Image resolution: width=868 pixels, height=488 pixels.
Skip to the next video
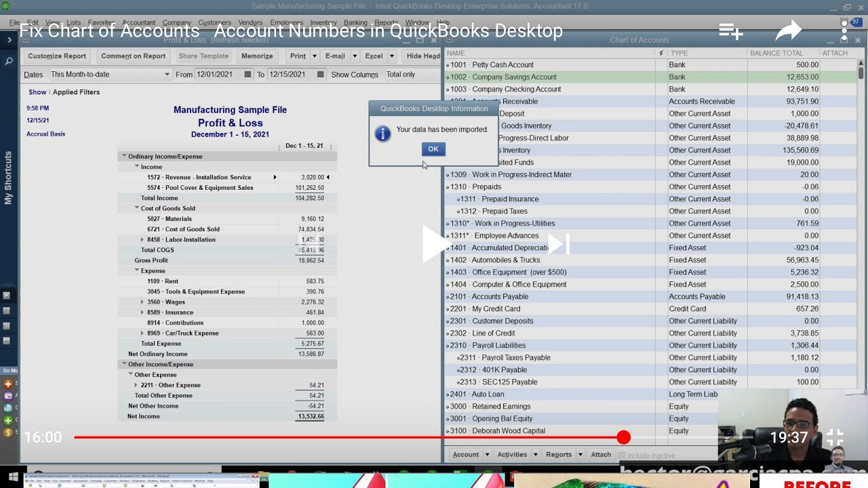(x=558, y=244)
